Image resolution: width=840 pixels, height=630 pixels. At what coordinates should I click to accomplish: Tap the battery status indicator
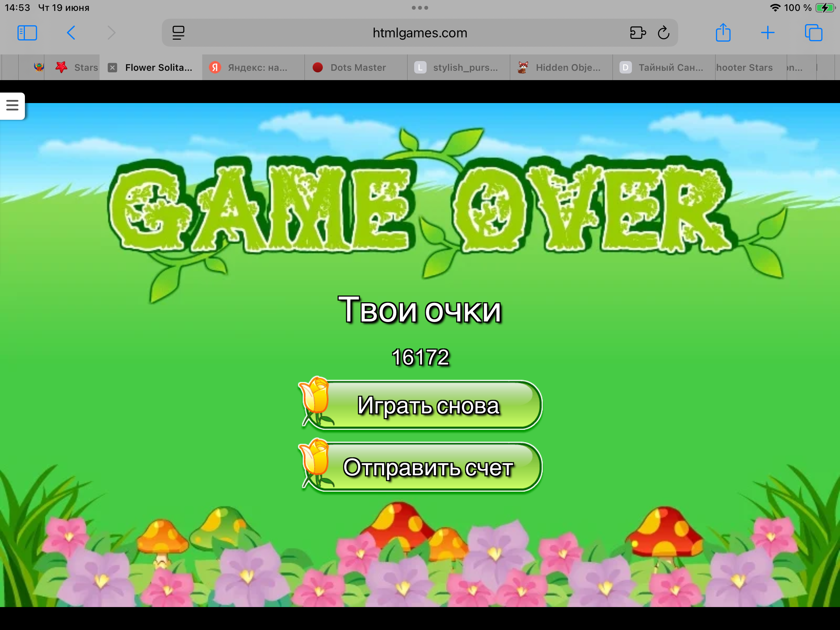point(825,8)
